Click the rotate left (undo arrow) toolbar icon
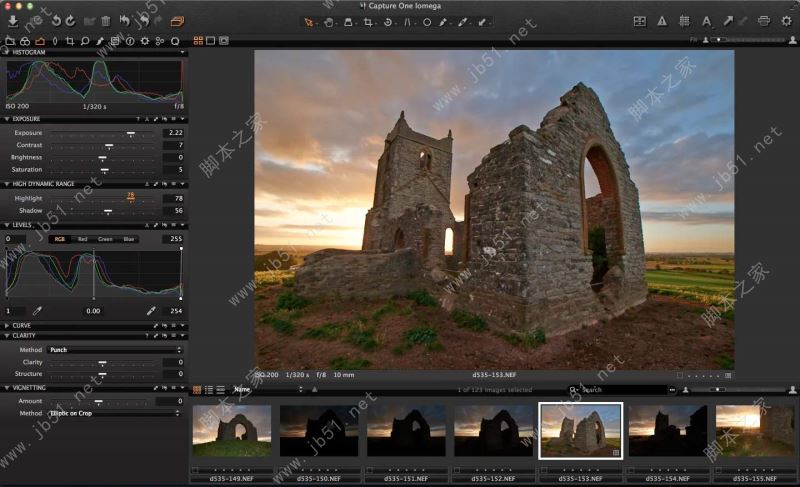This screenshot has height=487, width=800. [x=56, y=21]
